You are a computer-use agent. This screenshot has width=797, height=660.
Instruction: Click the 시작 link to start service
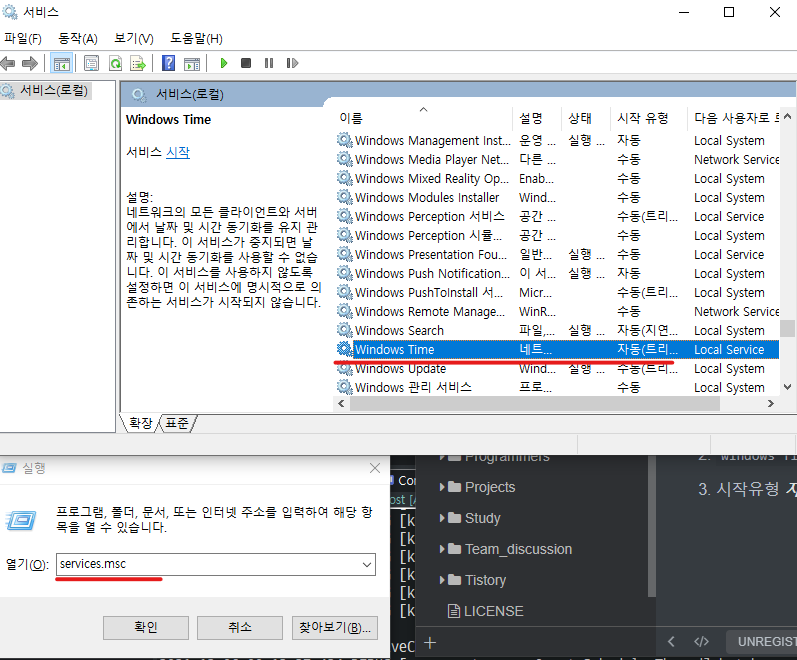178,152
